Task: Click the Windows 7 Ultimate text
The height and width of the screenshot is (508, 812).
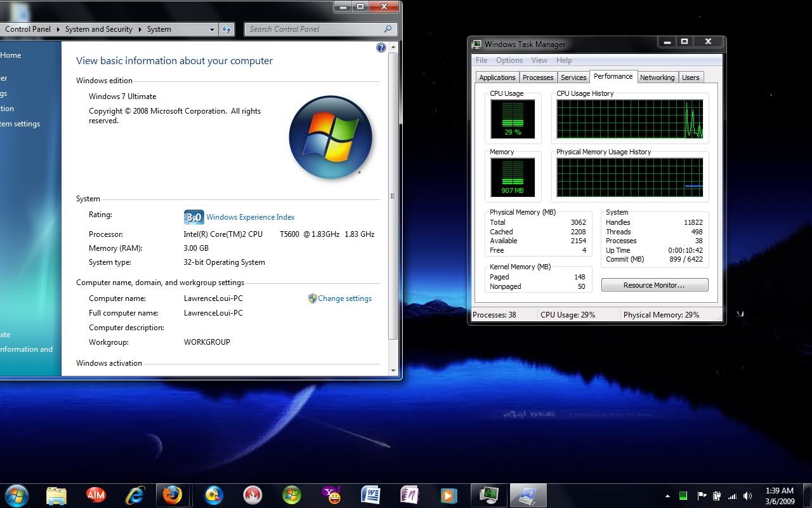Action: (122, 97)
